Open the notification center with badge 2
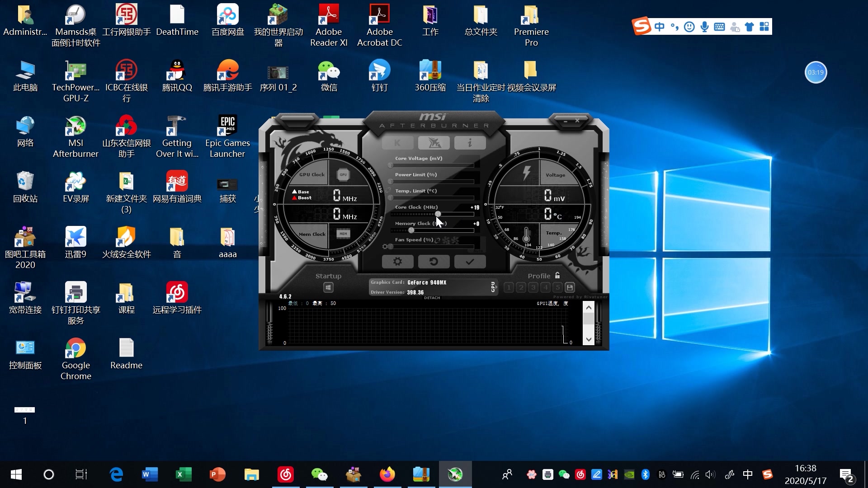868x488 pixels. (x=847, y=475)
